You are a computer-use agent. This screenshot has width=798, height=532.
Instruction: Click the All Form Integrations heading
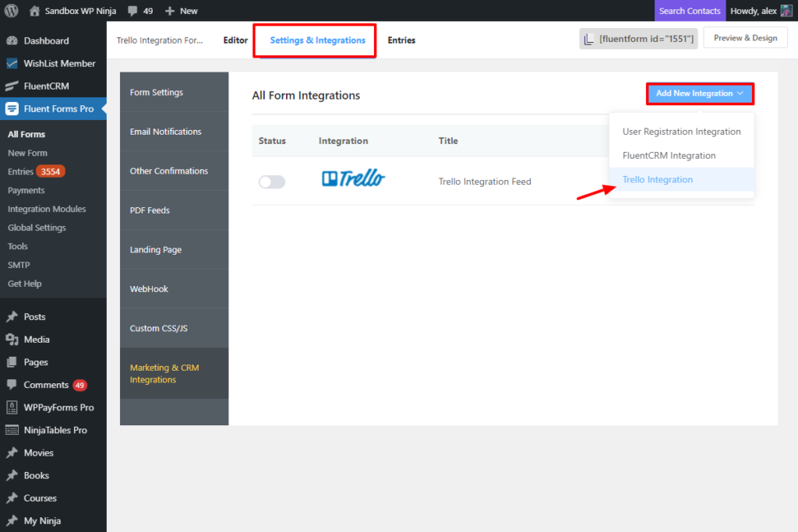[305, 96]
